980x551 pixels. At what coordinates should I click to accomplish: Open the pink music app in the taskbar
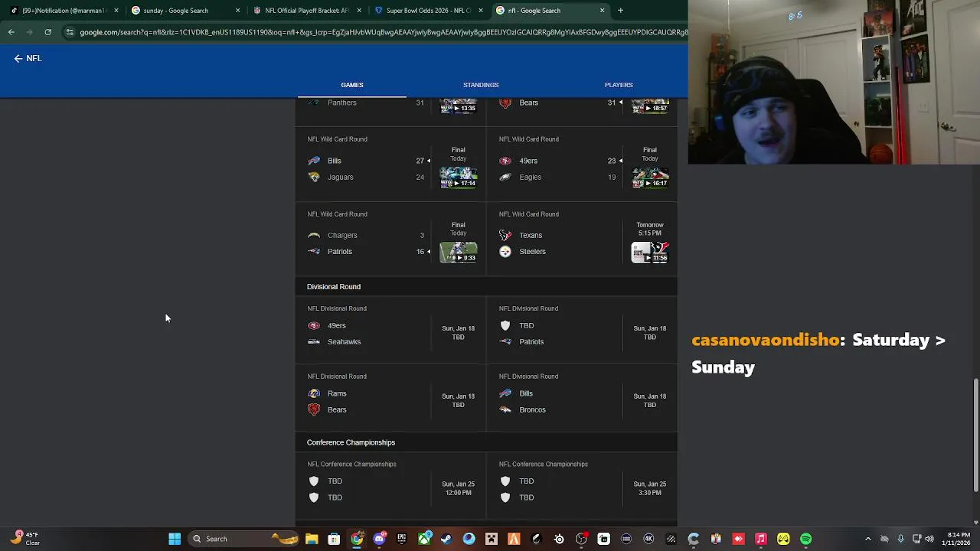[x=761, y=539]
